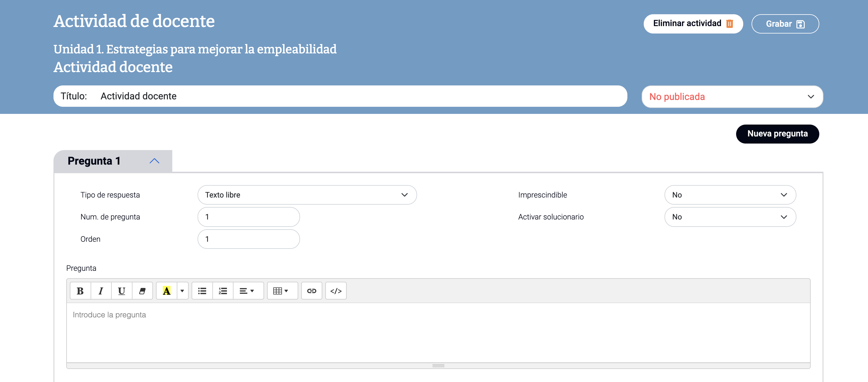The image size is (868, 382).
Task: Open the Activar solucionario dropdown
Action: [730, 217]
